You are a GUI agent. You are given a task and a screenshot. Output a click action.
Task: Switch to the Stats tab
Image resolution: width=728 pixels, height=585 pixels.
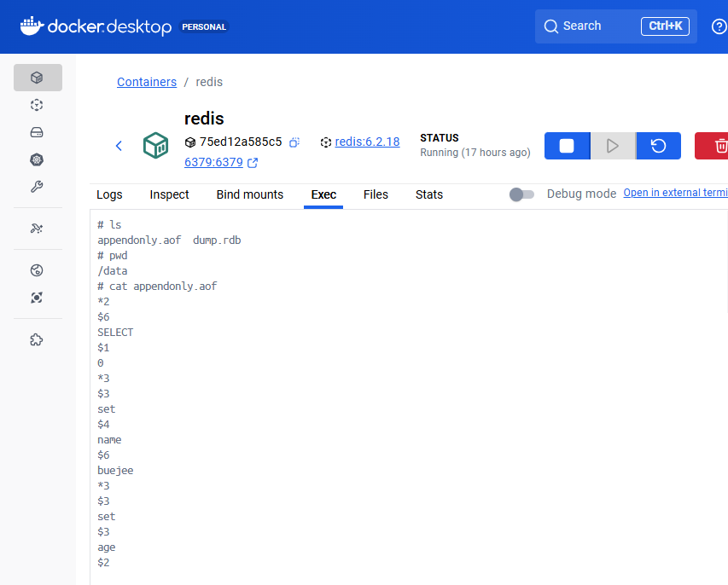[x=429, y=194]
